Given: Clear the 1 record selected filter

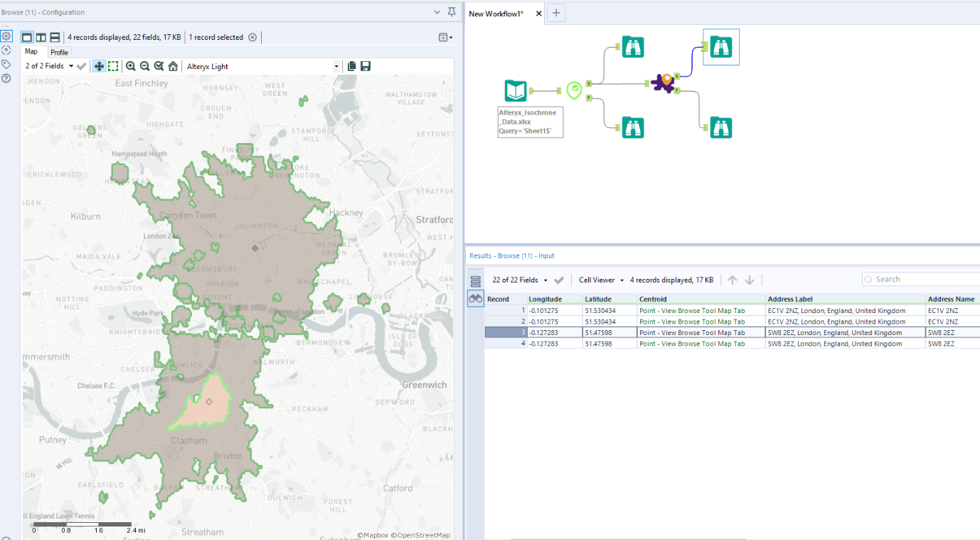Looking at the screenshot, I should pos(252,37).
